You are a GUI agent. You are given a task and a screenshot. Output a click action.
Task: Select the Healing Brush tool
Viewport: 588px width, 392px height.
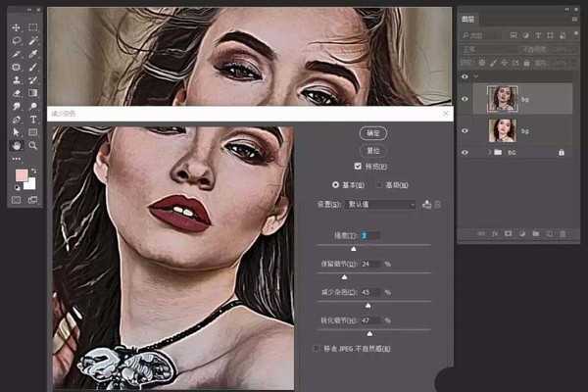pos(16,68)
